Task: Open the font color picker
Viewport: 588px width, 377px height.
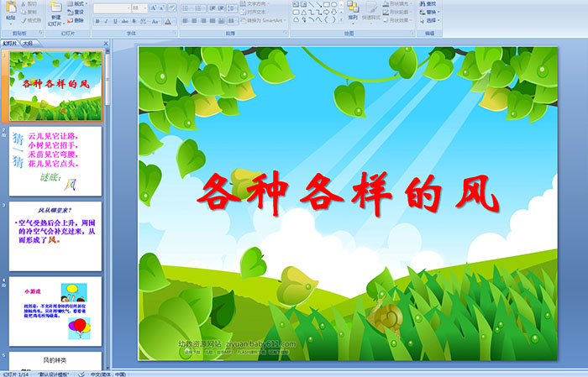Action: point(171,21)
